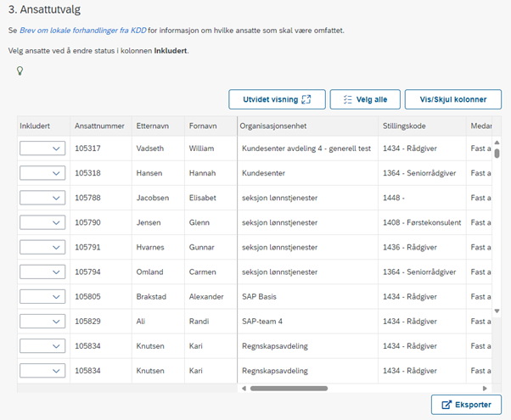Click the lightbulb hint icon
The width and height of the screenshot is (511, 420).
click(20, 70)
